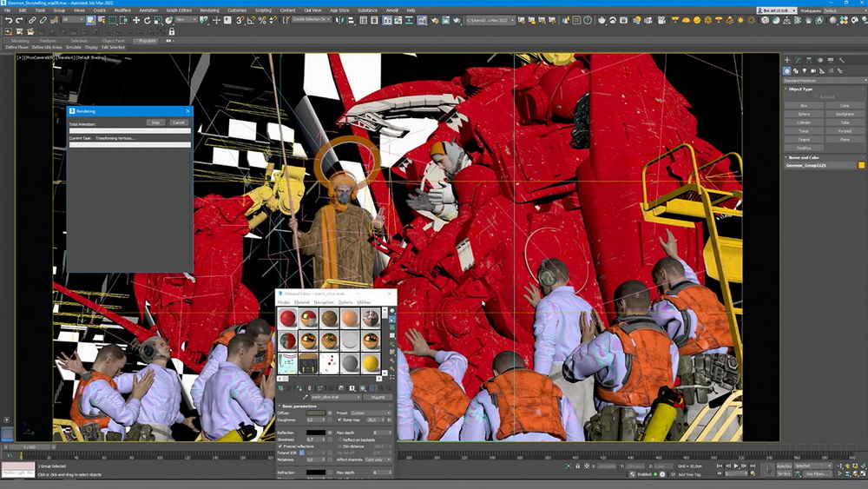This screenshot has width=868, height=489.
Task: Choose the Rectangular Selection Region tool
Action: coord(112,20)
